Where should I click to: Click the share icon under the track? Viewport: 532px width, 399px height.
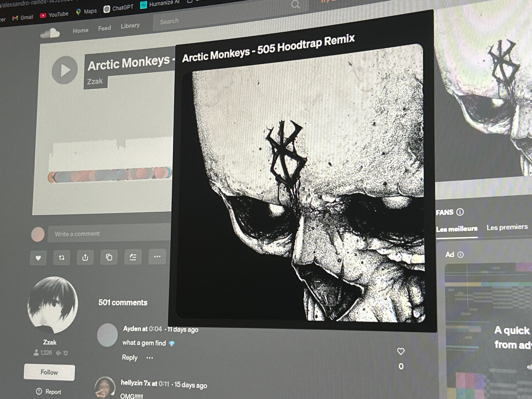tap(85, 257)
